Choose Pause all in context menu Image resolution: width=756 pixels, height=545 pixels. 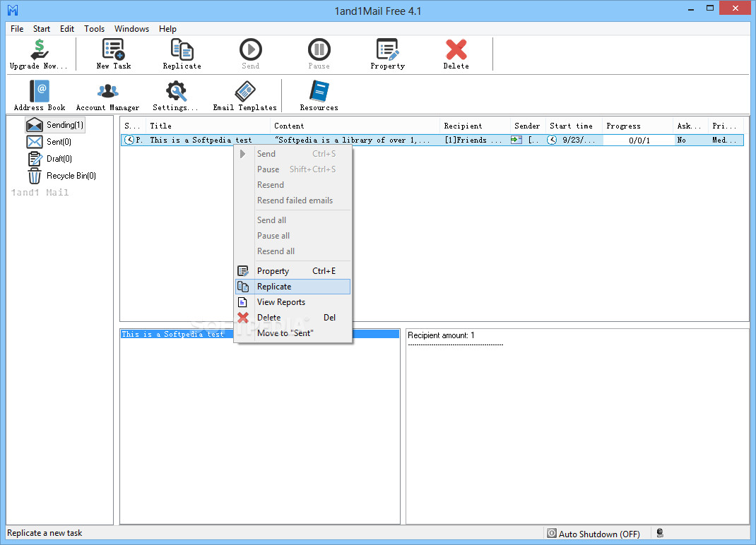pos(293,236)
